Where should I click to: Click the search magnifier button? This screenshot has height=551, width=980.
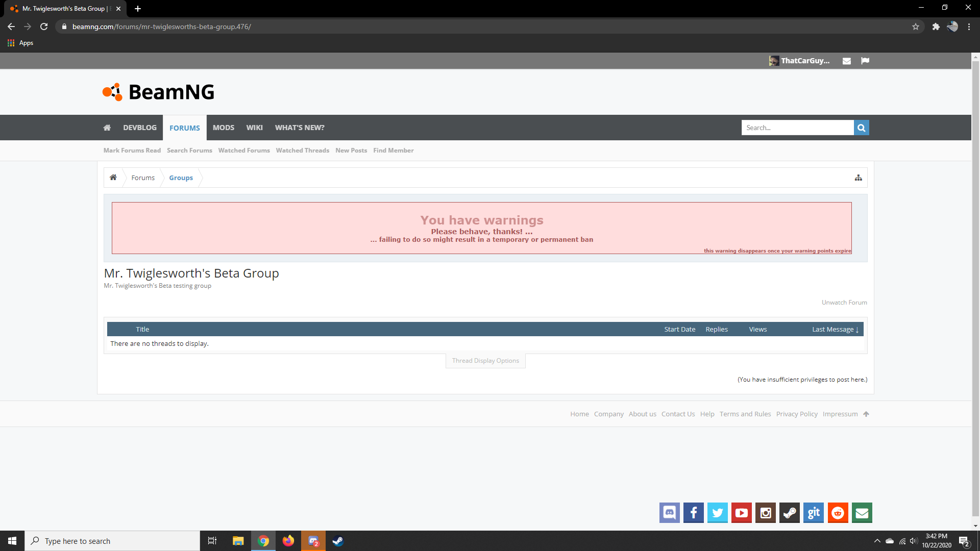point(861,128)
